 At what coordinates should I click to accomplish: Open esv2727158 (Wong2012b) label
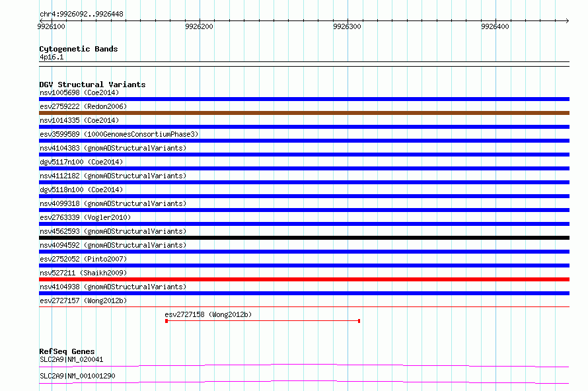tap(208, 314)
